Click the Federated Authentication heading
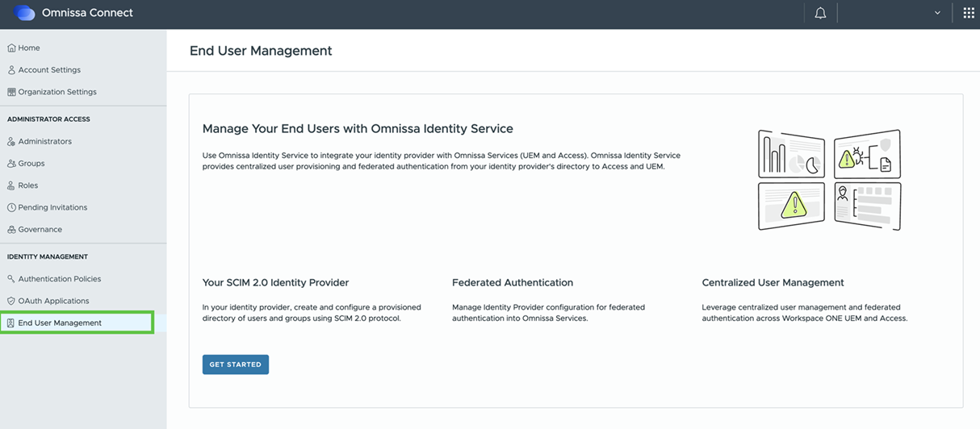Screen dimensions: 980x429 [x=513, y=283]
